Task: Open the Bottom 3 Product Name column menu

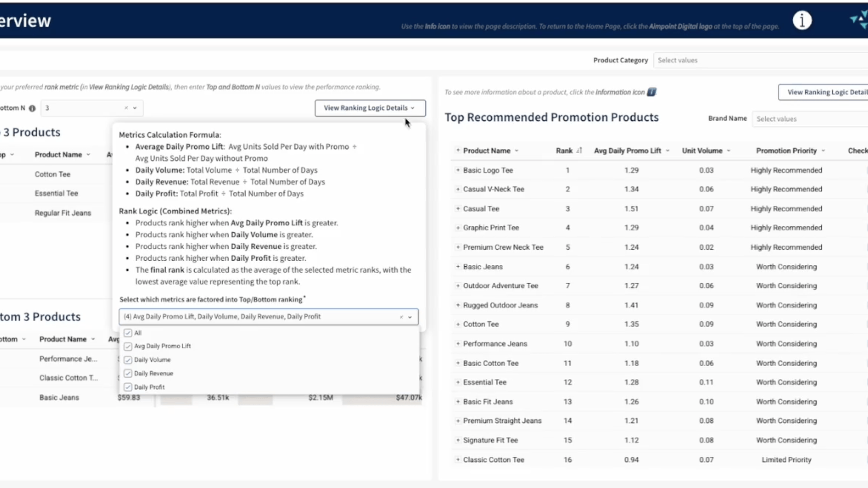Action: [93, 339]
